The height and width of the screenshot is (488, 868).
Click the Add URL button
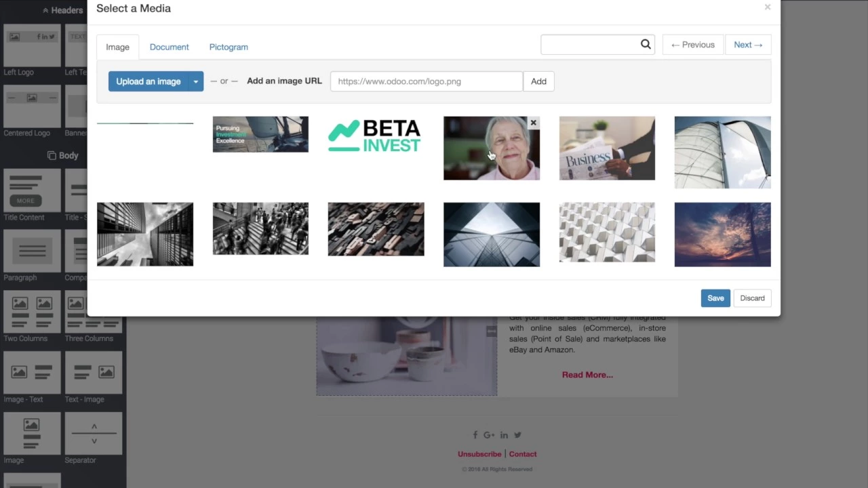click(538, 81)
